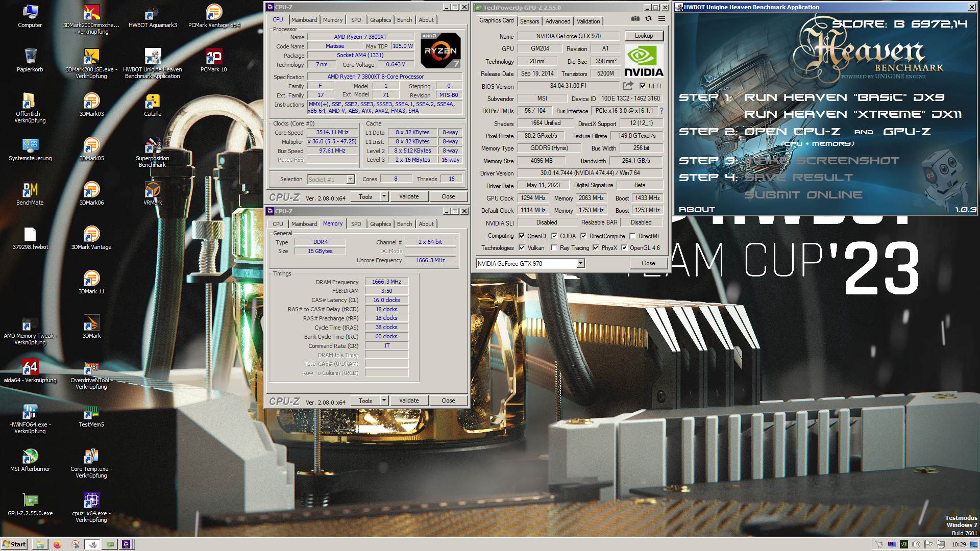Expand GPU selection dropdown NVIDIA GeForce GTX 970
The height and width of the screenshot is (551, 980).
(x=580, y=263)
